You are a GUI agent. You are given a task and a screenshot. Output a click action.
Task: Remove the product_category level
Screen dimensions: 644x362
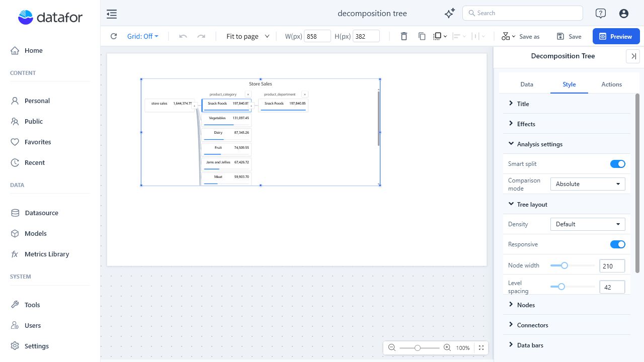click(x=248, y=95)
